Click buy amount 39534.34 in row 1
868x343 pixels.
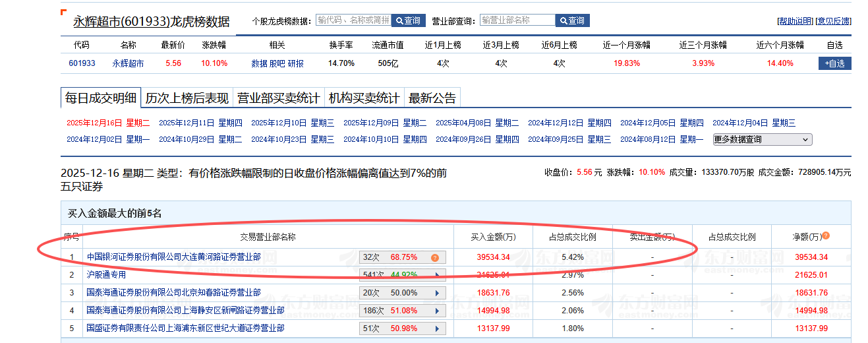pos(493,257)
